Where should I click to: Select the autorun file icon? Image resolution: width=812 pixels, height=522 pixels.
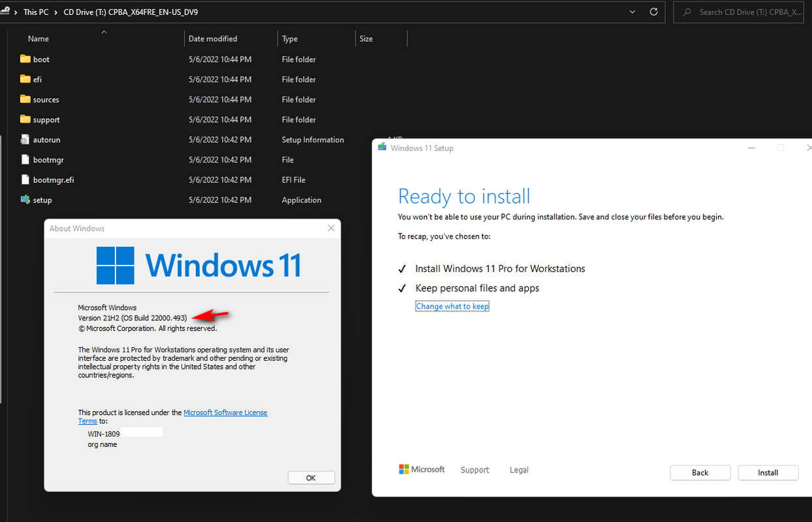click(25, 140)
